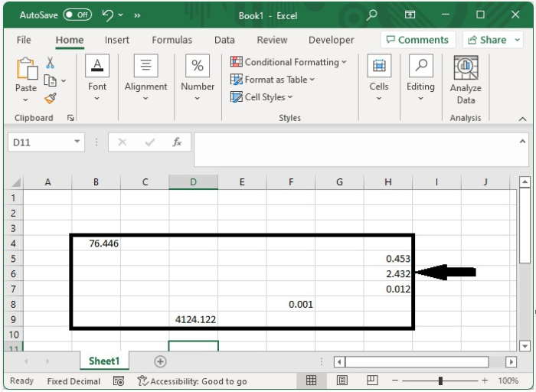536x392 pixels.
Task: Click the Cut scissors icon
Action: [51, 64]
